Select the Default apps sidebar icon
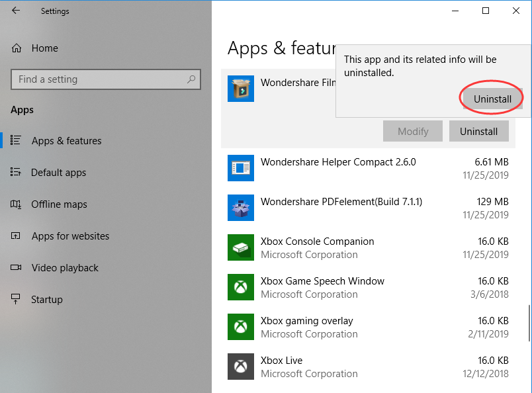Image resolution: width=532 pixels, height=393 pixels. tap(16, 172)
